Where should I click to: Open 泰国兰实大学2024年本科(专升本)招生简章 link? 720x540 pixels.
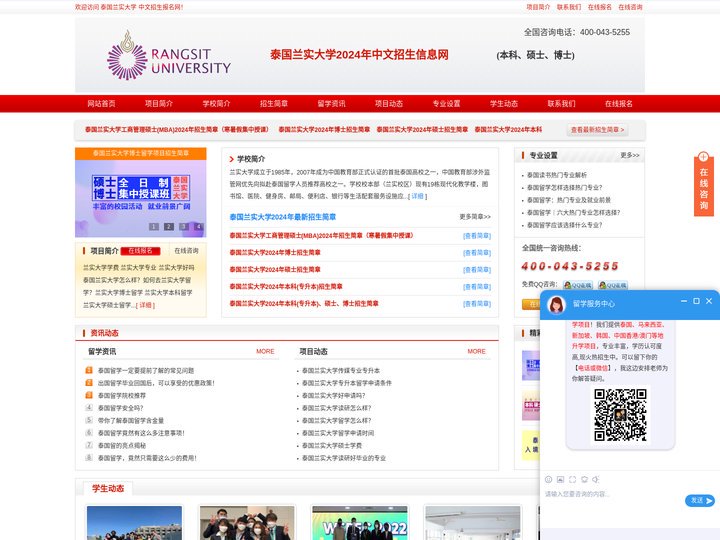[286, 287]
